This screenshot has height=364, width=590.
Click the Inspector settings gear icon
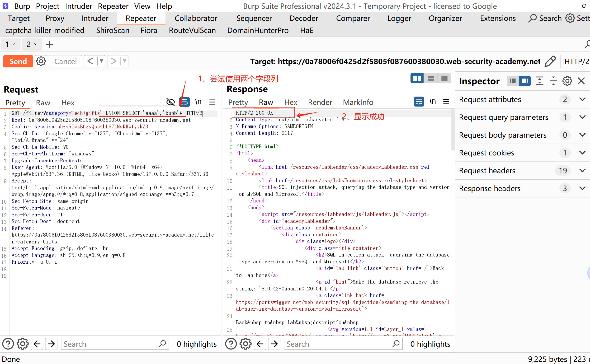tap(567, 81)
